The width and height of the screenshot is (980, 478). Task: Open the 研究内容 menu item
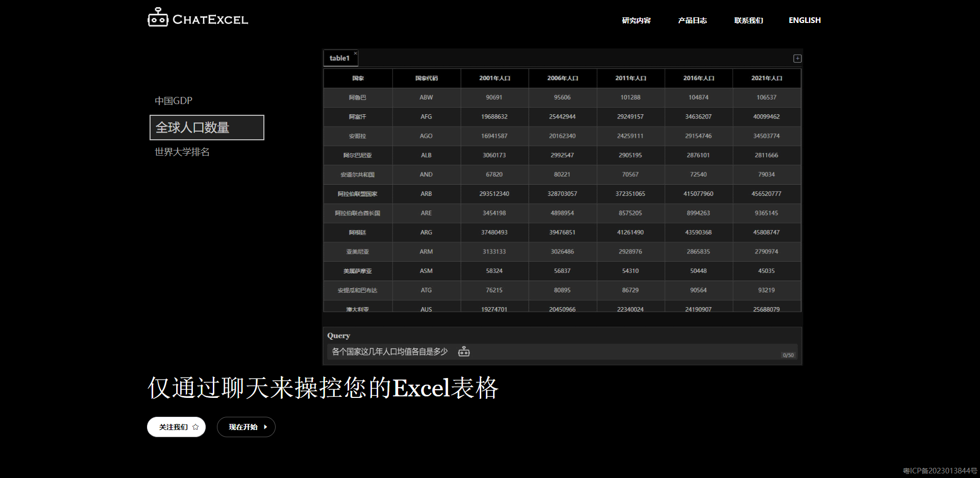click(x=636, y=20)
